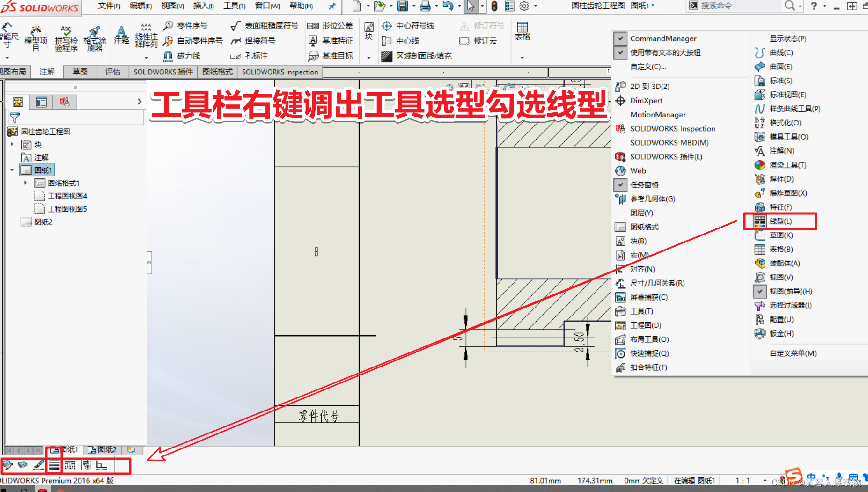Open the Line Thickness tool
The height and width of the screenshot is (492, 868).
coord(54,465)
